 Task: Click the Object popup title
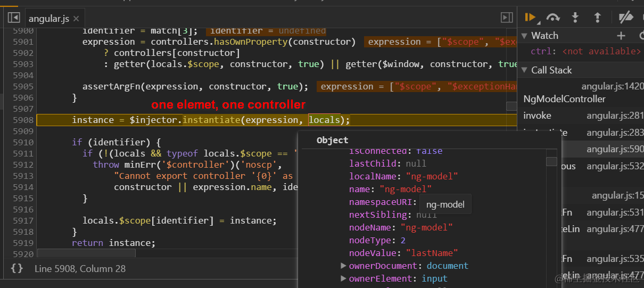(x=332, y=140)
